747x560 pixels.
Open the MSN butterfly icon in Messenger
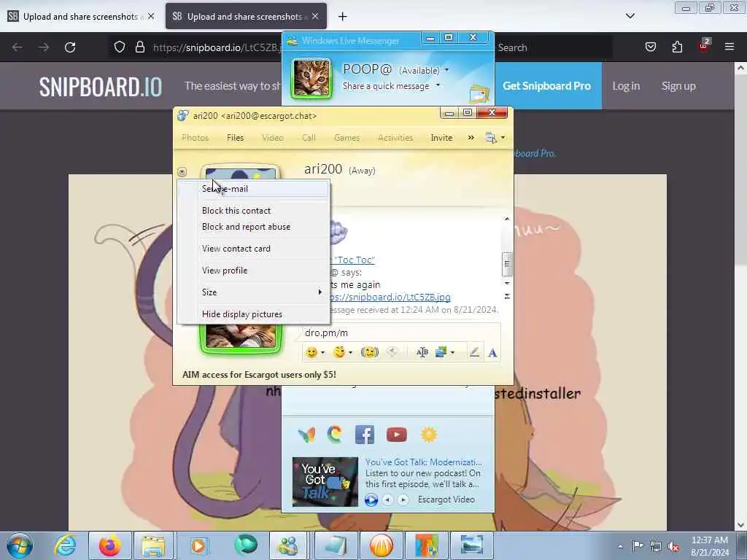click(x=306, y=435)
